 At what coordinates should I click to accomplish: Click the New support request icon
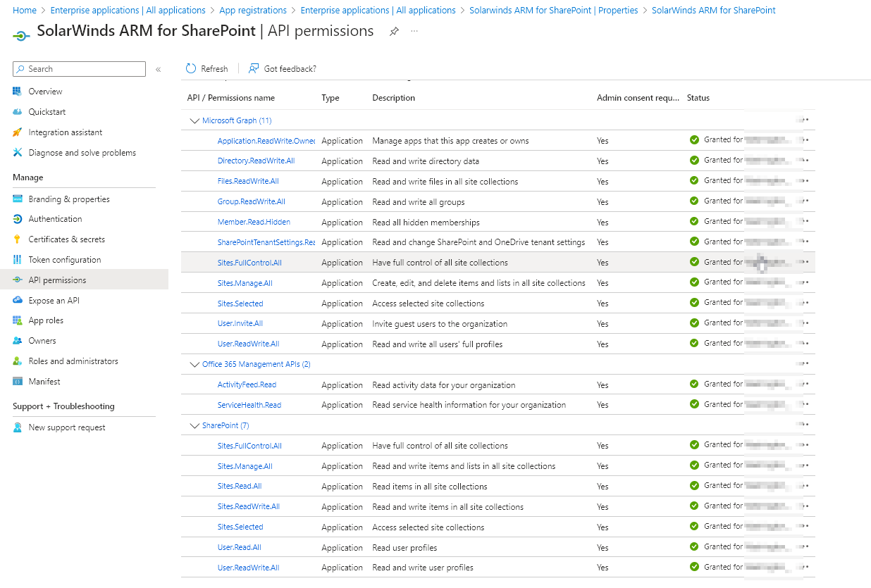coord(18,427)
